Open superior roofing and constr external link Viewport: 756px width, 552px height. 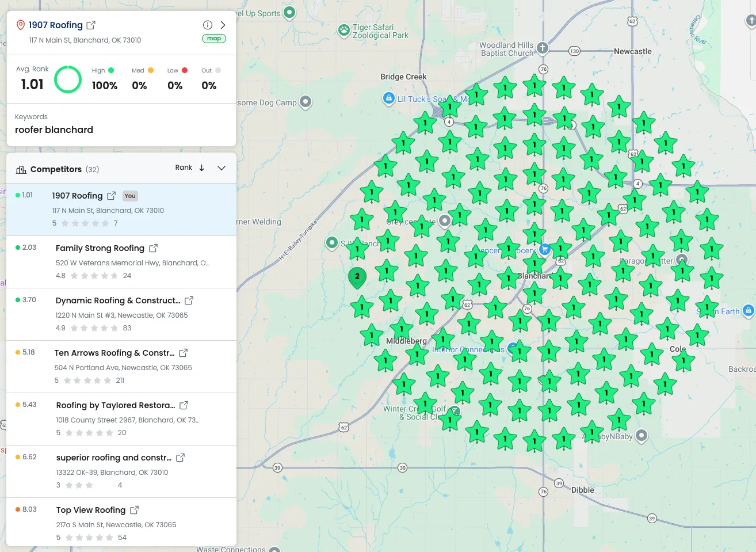click(x=180, y=458)
